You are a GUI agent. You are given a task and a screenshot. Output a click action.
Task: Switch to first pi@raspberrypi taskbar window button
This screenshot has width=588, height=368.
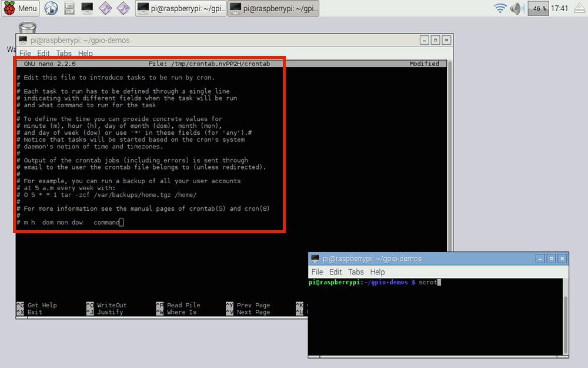(181, 8)
